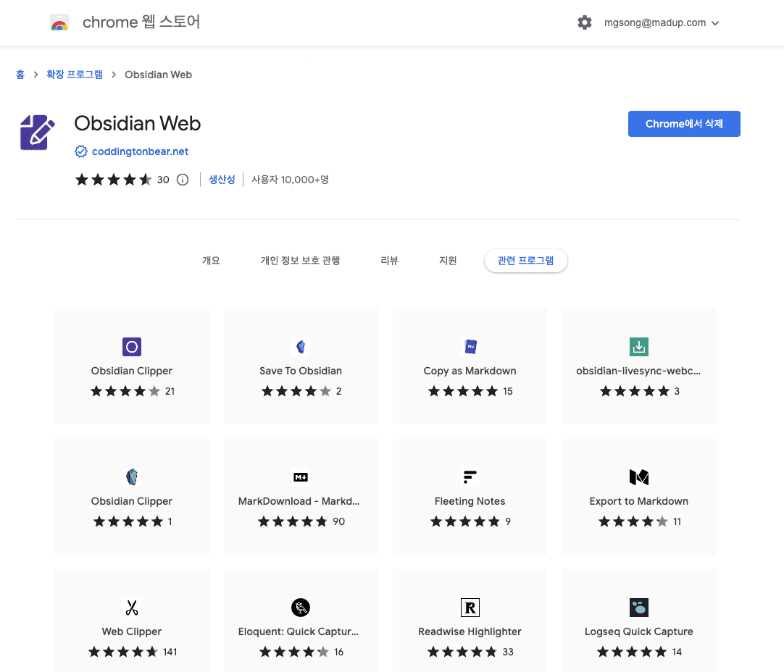Viewport: 784px width, 672px height.
Task: Click the rating info icon beside 30
Action: tap(183, 180)
